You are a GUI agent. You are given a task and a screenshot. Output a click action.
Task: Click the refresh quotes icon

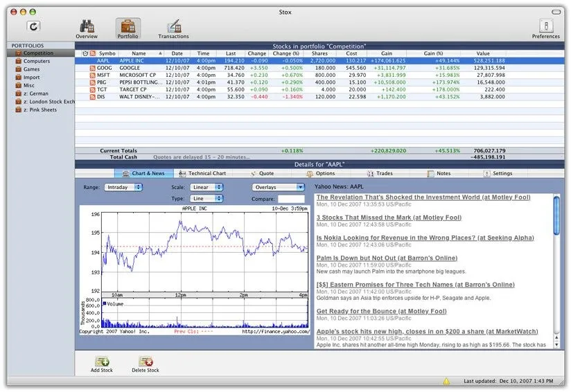[x=34, y=26]
